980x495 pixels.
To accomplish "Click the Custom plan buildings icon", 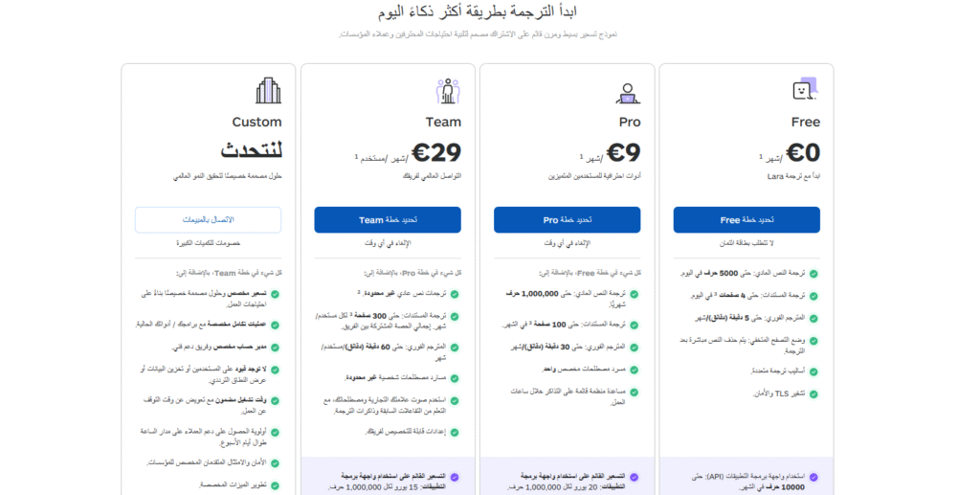I will (x=269, y=91).
